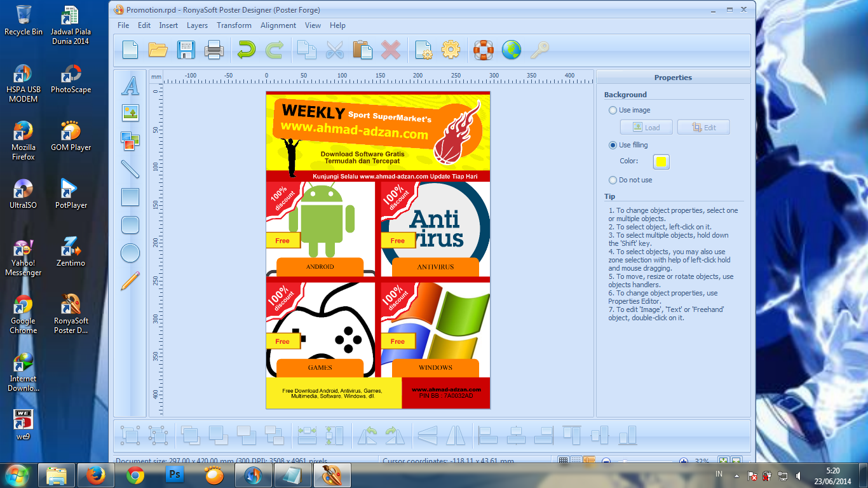The width and height of the screenshot is (868, 488).
Task: Select the Line drawing tool
Action: (130, 169)
